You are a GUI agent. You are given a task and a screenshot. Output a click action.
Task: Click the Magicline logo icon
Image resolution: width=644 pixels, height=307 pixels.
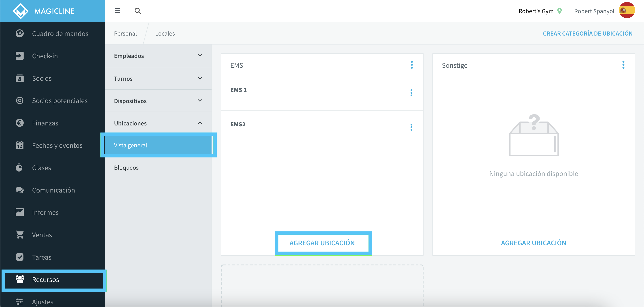coord(21,11)
